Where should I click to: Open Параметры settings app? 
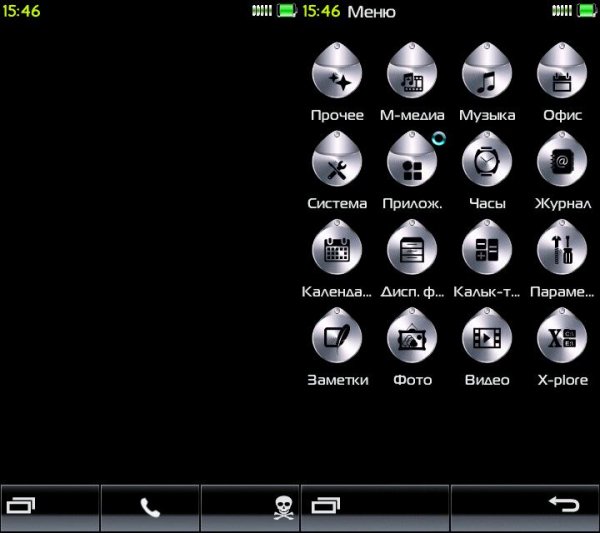[x=561, y=253]
